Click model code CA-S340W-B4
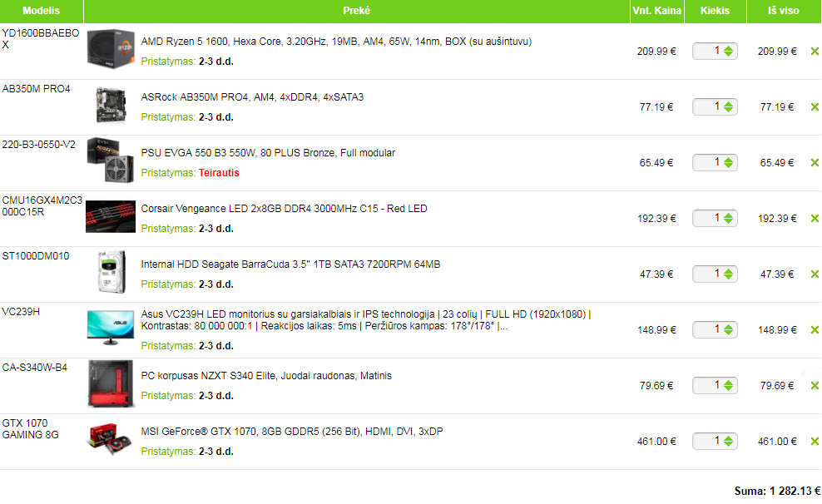Image resolution: width=822 pixels, height=504 pixels. tap(35, 368)
